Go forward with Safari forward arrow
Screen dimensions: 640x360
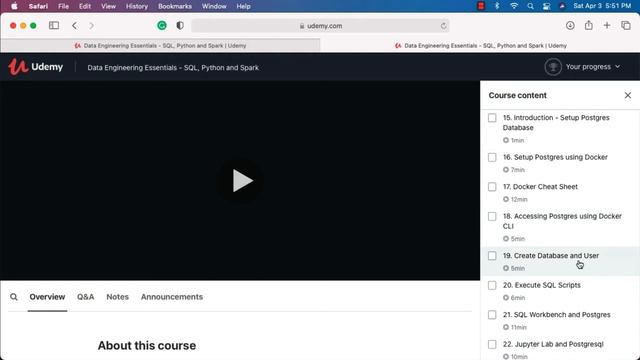coord(91,25)
